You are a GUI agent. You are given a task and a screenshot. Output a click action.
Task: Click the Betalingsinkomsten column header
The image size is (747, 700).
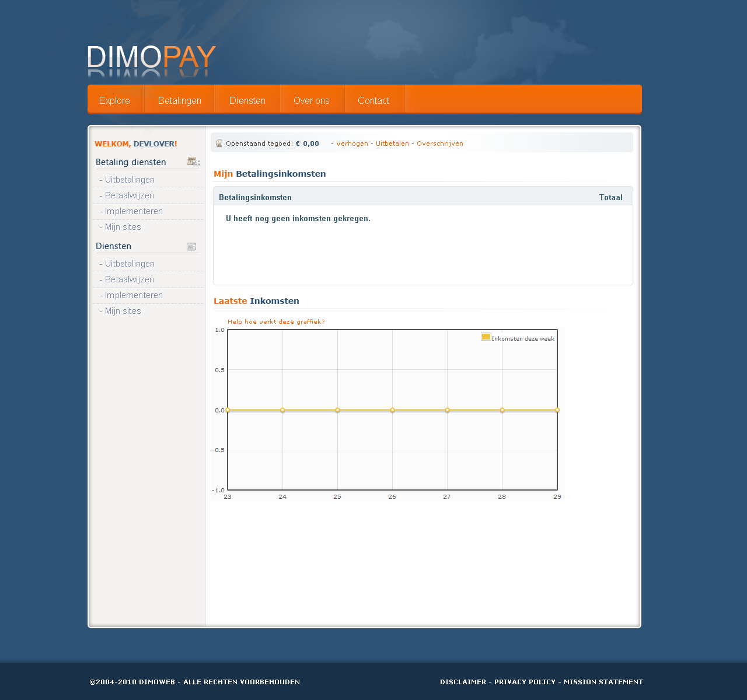(255, 198)
